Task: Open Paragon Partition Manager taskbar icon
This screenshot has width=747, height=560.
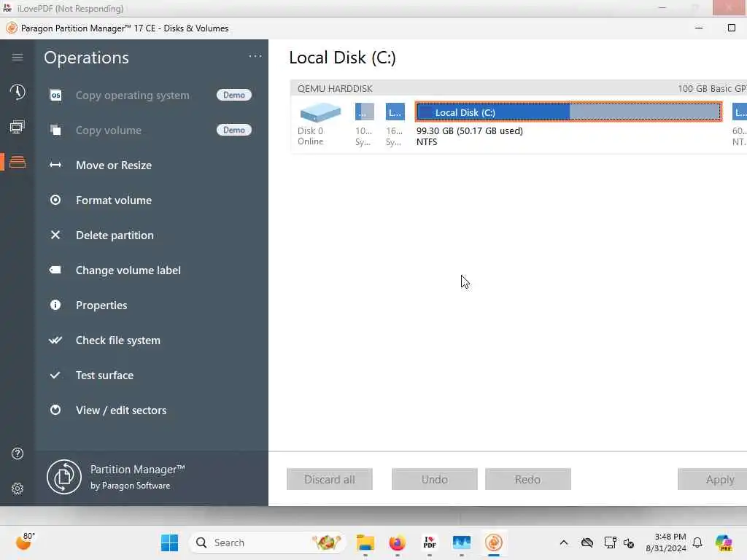Action: pyautogui.click(x=494, y=542)
